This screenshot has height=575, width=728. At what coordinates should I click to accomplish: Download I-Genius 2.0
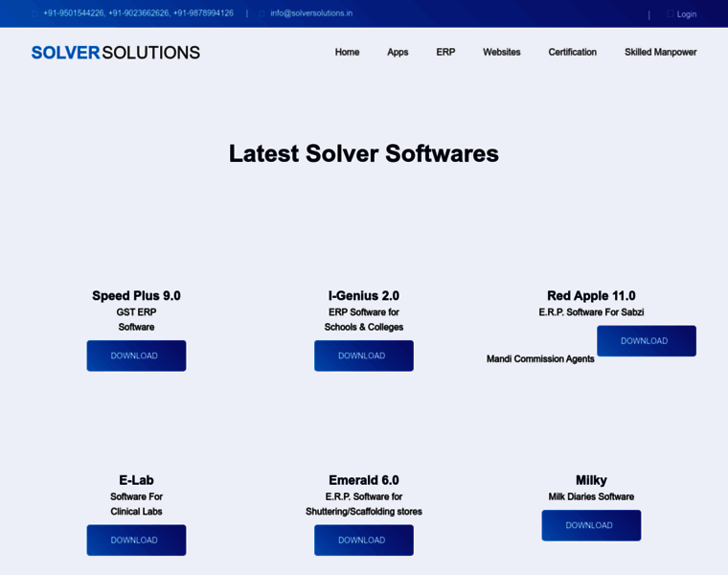click(364, 356)
